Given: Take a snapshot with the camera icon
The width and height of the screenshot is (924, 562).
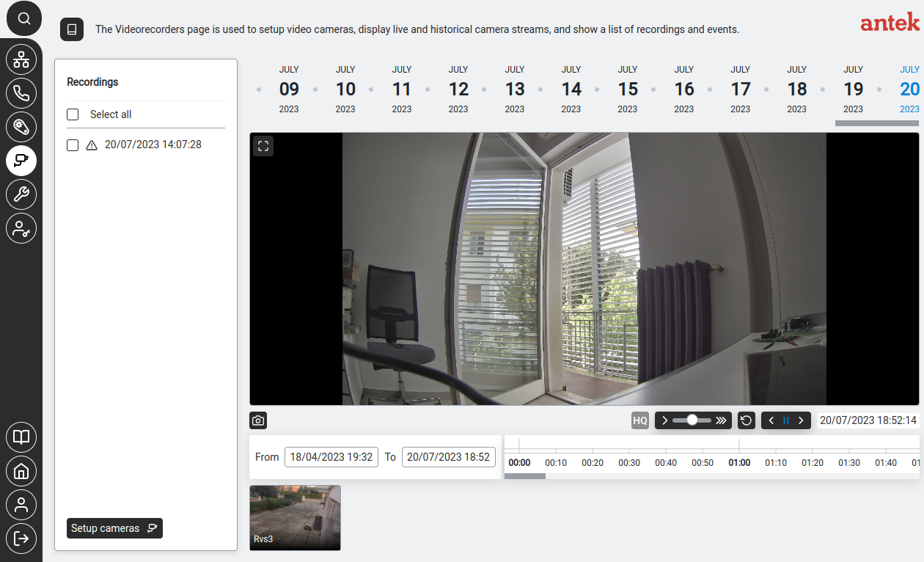Looking at the screenshot, I should (258, 420).
